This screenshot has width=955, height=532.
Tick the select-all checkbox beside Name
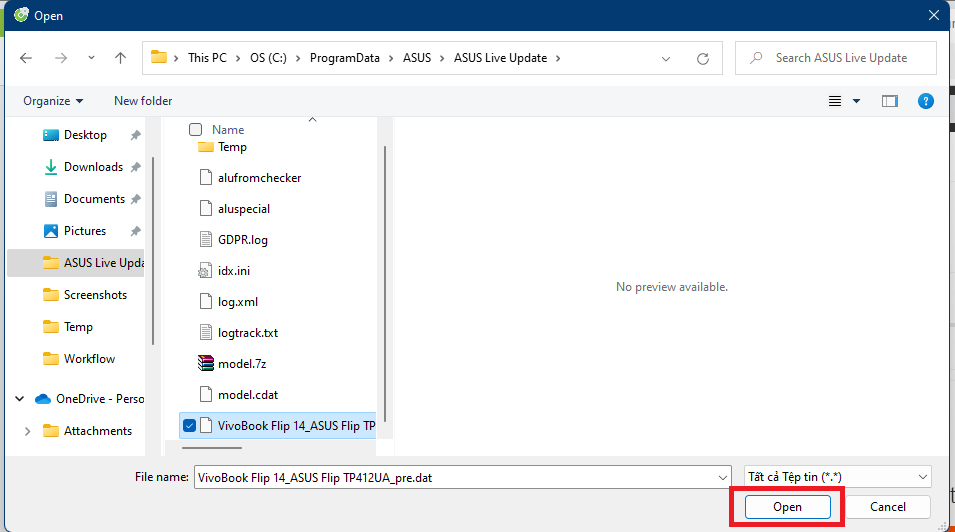pos(196,130)
